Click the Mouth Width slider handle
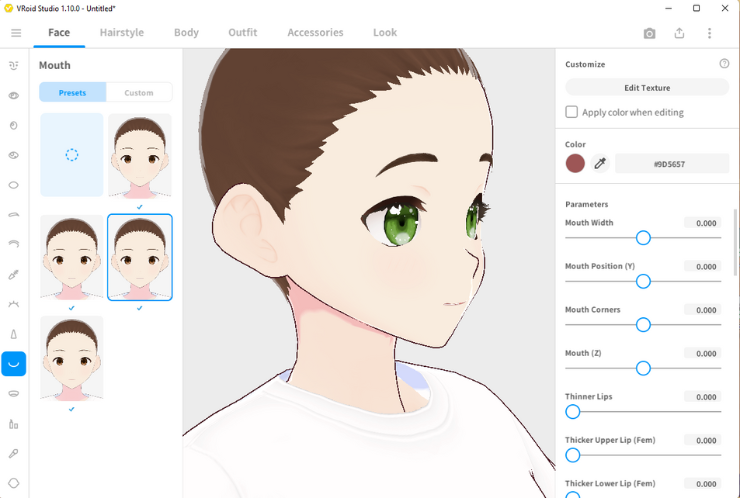 tap(643, 238)
